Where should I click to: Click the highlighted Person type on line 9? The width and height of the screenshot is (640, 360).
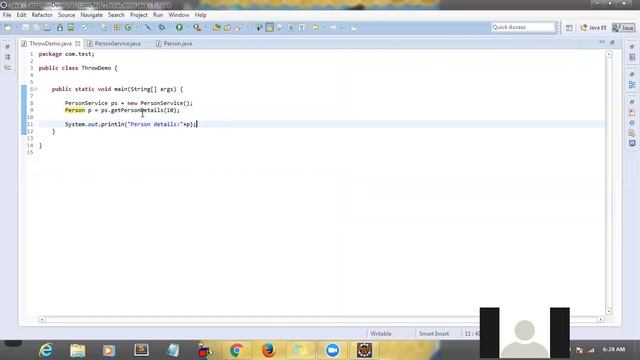click(75, 110)
